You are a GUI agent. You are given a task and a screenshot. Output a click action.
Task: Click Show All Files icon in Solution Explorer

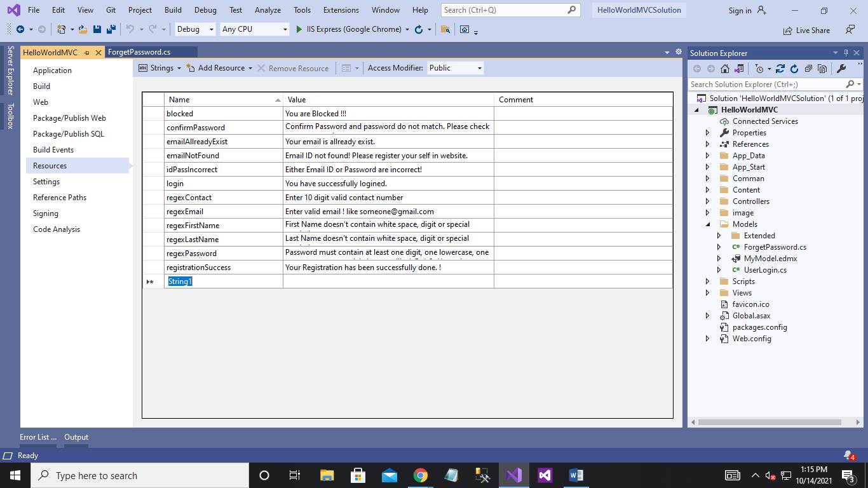822,69
